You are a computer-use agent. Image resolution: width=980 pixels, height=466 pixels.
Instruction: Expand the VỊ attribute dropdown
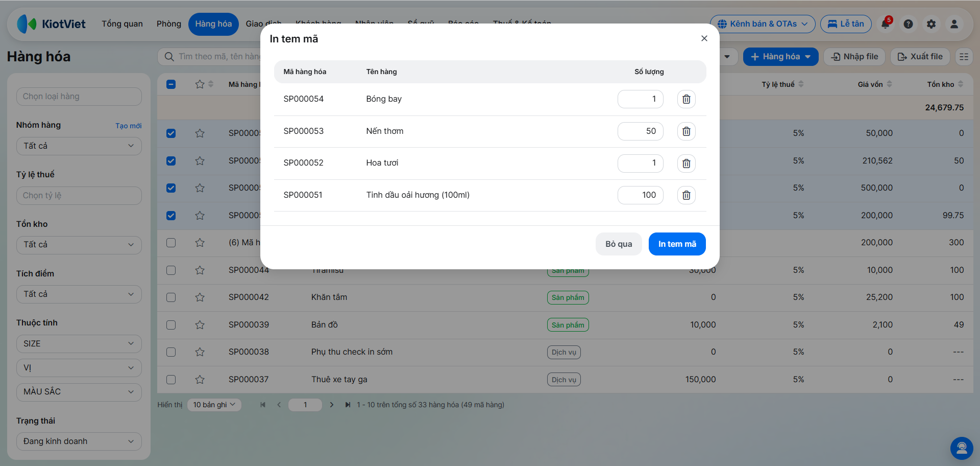tap(79, 368)
